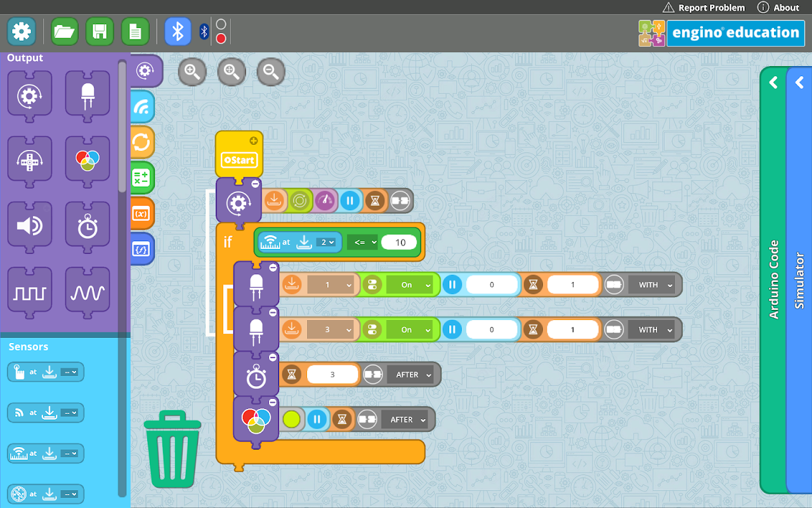Image resolution: width=812 pixels, height=508 pixels.
Task: Click the if condition value field showing 10
Action: tap(400, 242)
